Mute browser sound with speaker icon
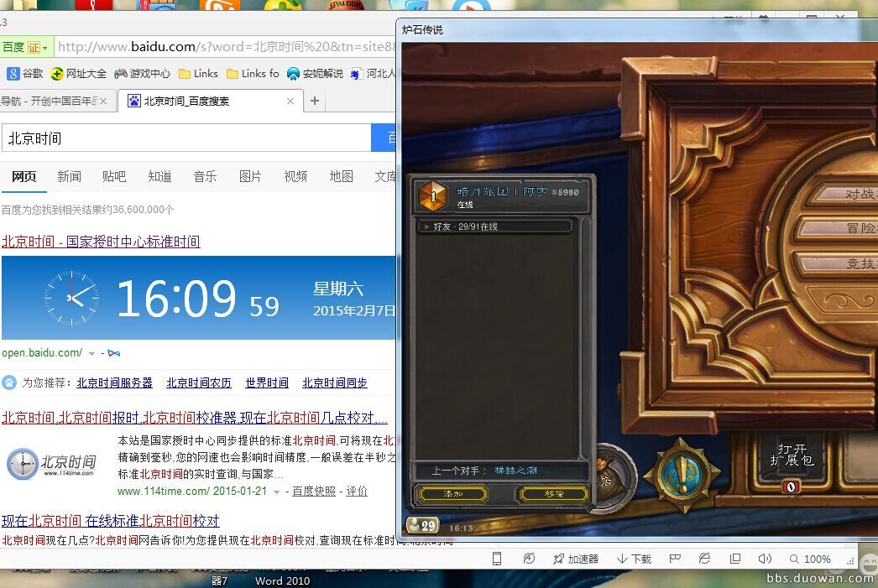878x588 pixels. coord(765,559)
